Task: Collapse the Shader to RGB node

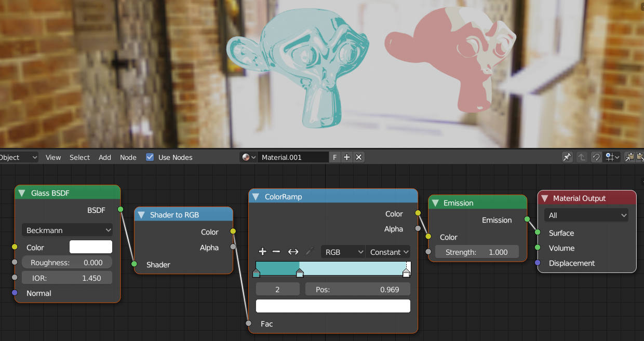Action: (141, 215)
